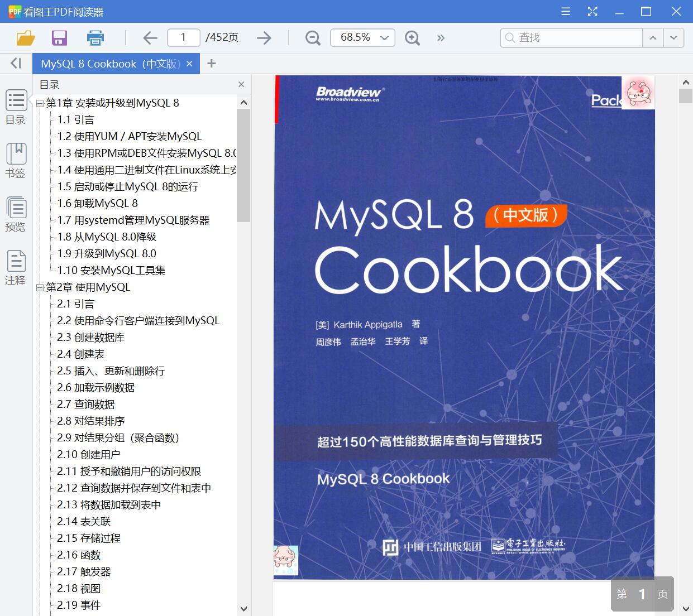Print the document via printer icon
693x616 pixels.
[95, 37]
